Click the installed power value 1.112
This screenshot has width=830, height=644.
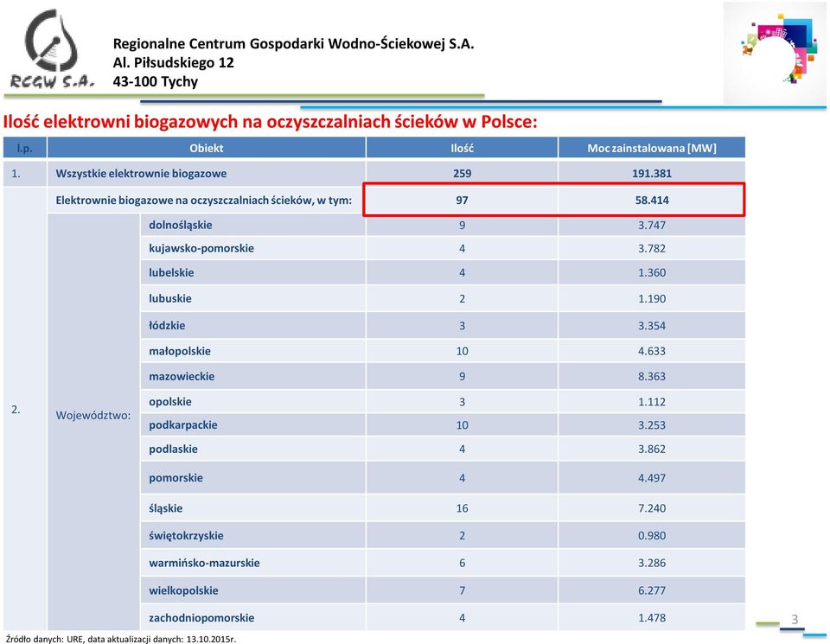[652, 402]
